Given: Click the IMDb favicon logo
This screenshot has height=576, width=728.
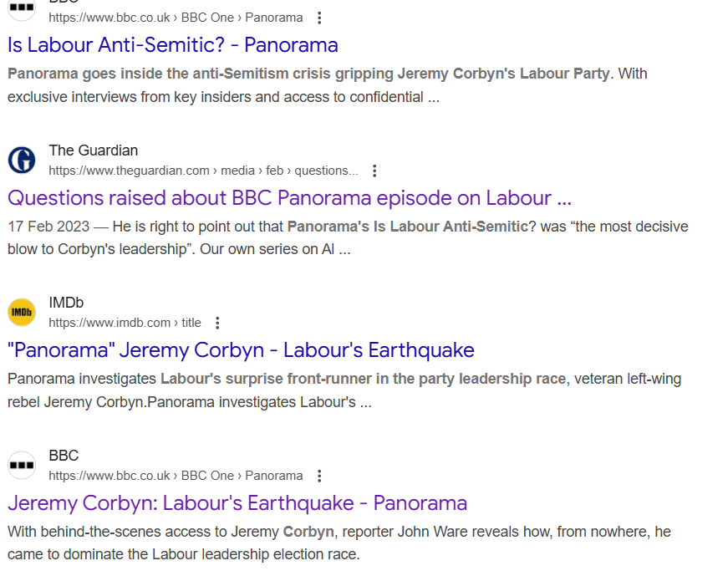Looking at the screenshot, I should click(x=22, y=312).
